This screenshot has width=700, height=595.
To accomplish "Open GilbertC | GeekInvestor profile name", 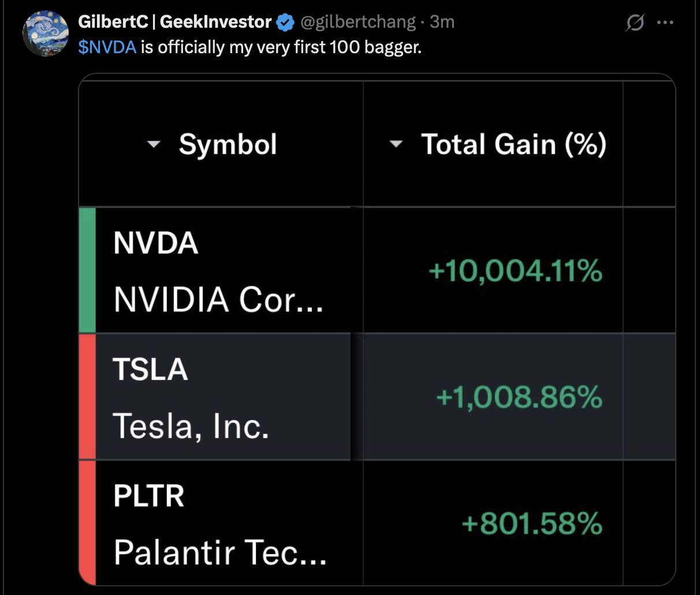I will pos(175,22).
